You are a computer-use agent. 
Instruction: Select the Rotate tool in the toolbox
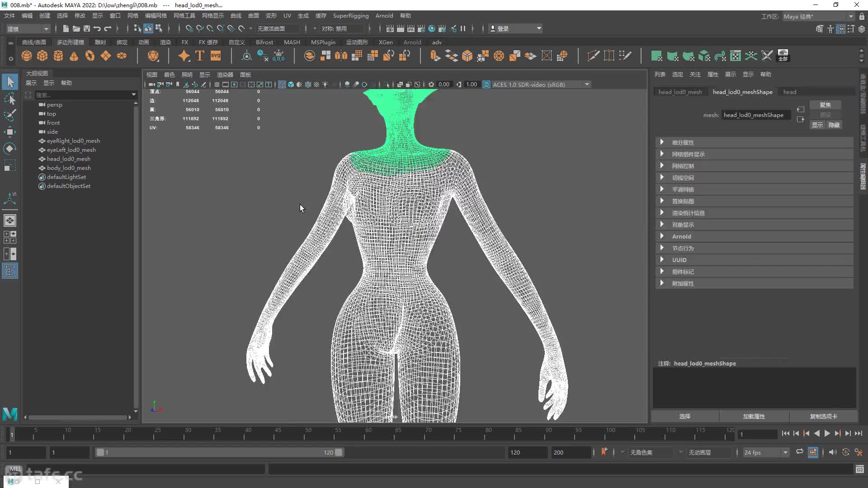[10, 149]
